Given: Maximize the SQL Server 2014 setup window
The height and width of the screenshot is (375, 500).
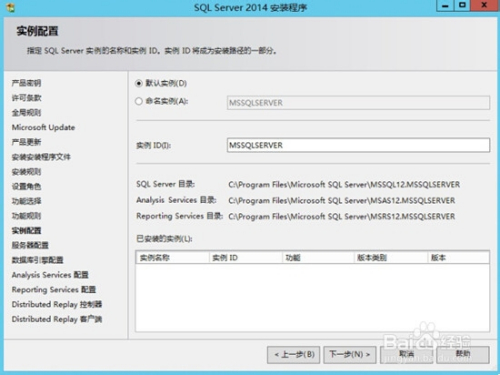Looking at the screenshot, I should coord(462,6).
